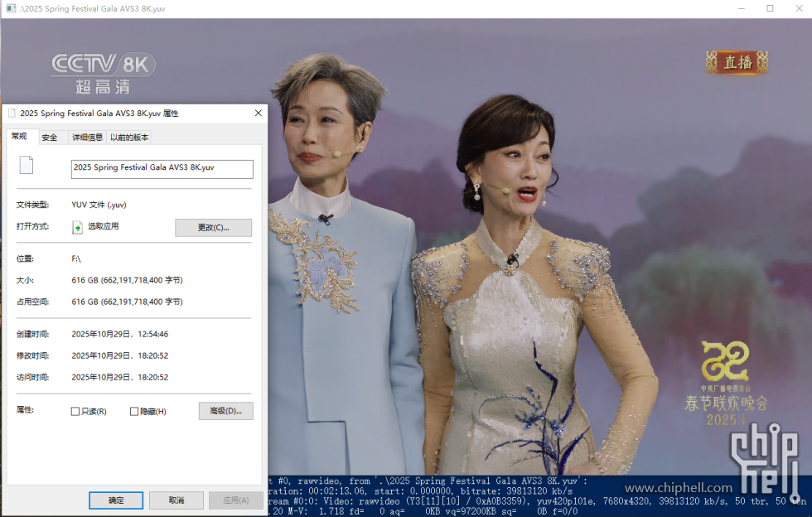Click the green 选取应用 app picker icon

79,226
